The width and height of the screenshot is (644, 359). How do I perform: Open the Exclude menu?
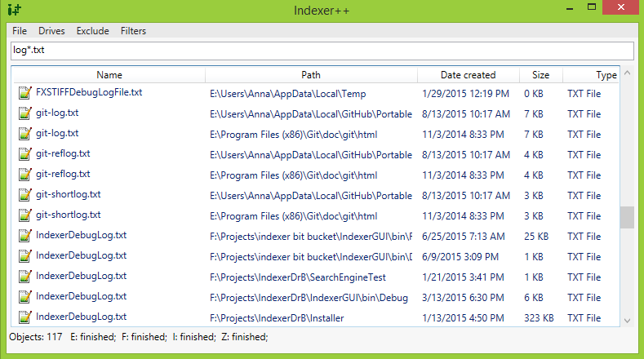(x=93, y=31)
